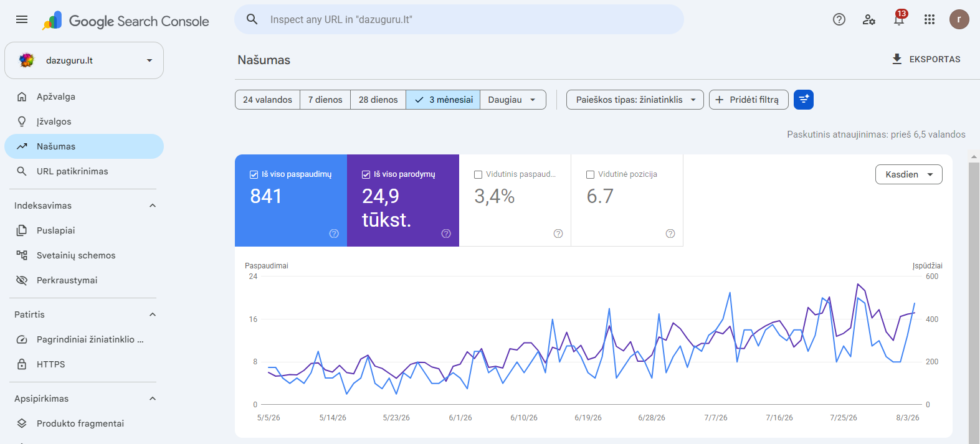Open user and permissions settings icon

(869, 19)
